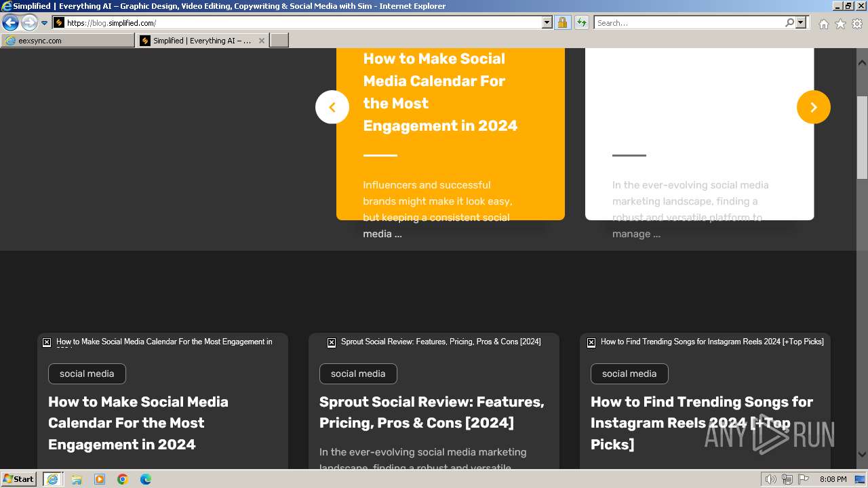Click the Simplified favicon in address bar
Screen dimensions: 868x488
click(59, 23)
